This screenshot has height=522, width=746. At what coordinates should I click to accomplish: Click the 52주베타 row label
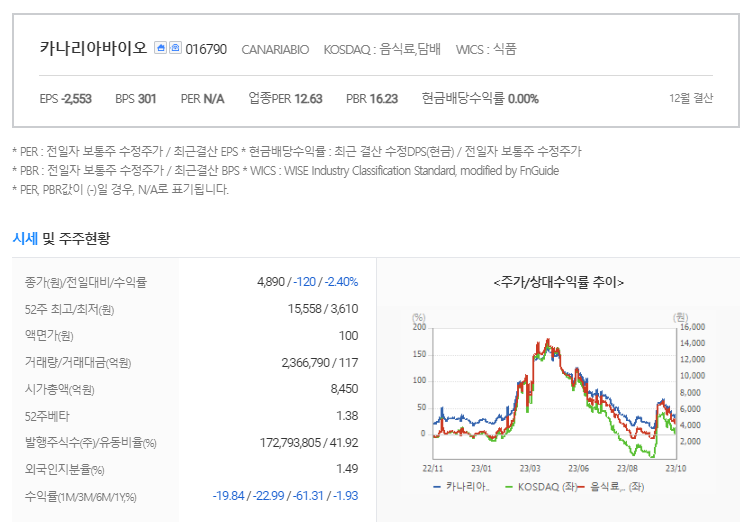47,416
